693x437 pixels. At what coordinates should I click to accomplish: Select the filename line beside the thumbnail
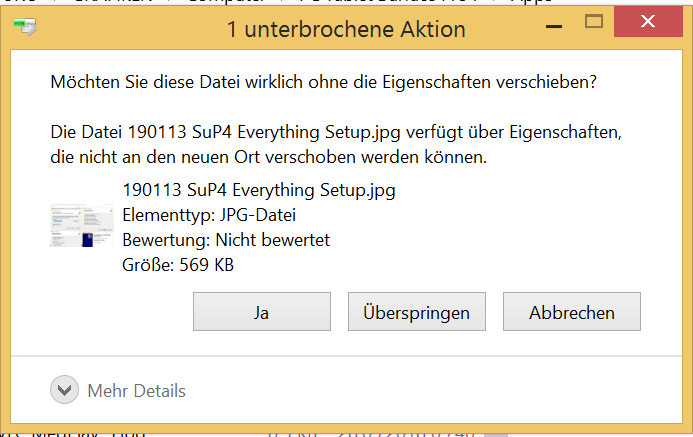coord(259,190)
